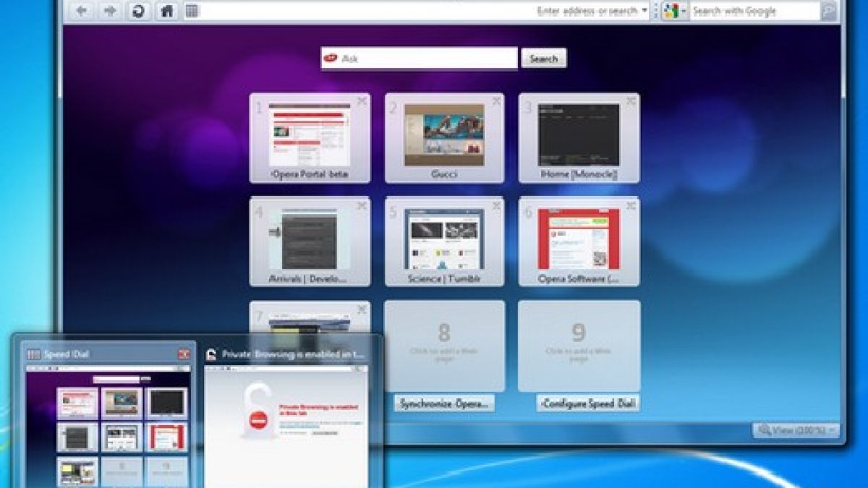The height and width of the screenshot is (488, 868).
Task: Add a web page to empty slot 8
Action: point(444,346)
